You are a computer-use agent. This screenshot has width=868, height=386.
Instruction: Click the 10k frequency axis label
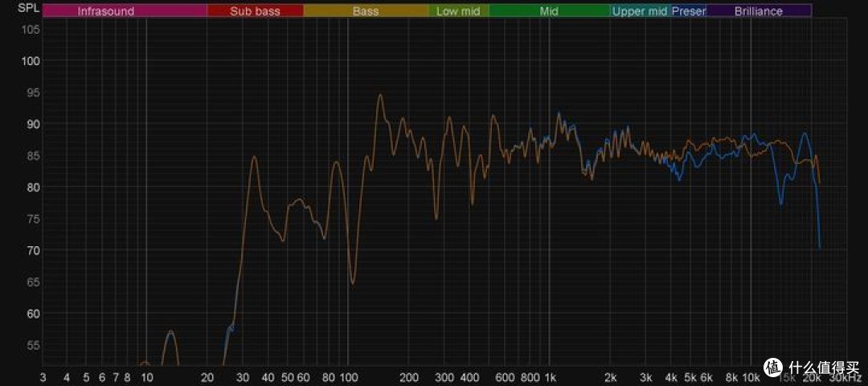751,377
